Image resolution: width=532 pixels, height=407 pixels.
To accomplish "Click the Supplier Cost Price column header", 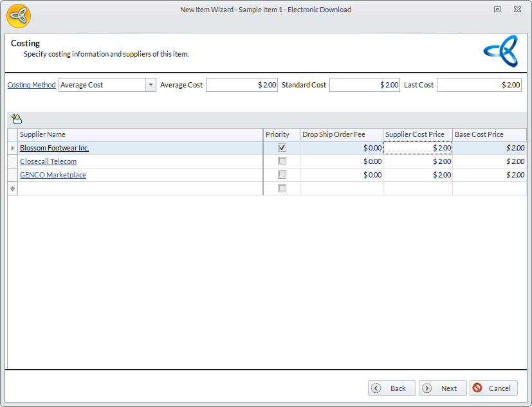I will pos(417,134).
